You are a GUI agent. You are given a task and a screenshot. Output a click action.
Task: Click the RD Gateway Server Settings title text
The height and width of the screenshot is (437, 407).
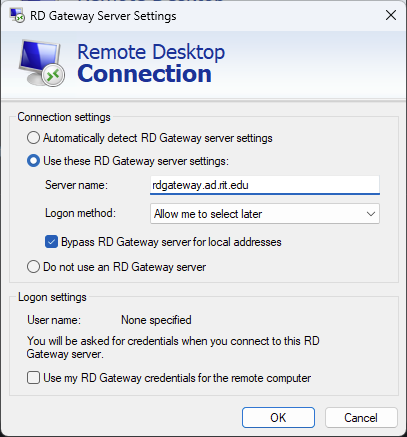coord(103,16)
